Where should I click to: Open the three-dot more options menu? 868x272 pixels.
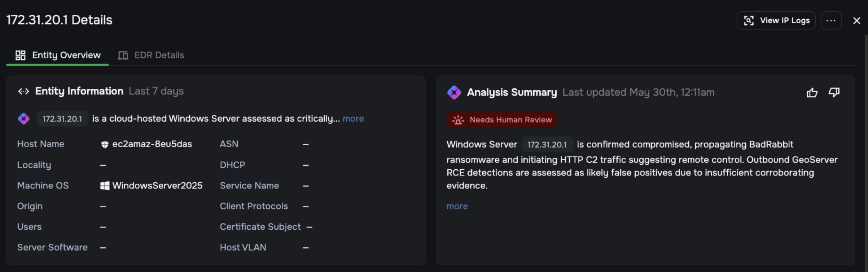(x=831, y=21)
